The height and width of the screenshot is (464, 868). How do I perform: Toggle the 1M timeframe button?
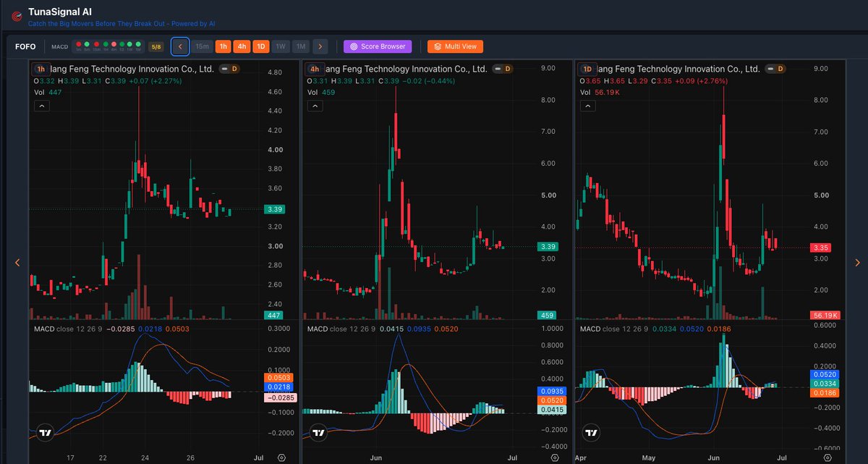[301, 46]
